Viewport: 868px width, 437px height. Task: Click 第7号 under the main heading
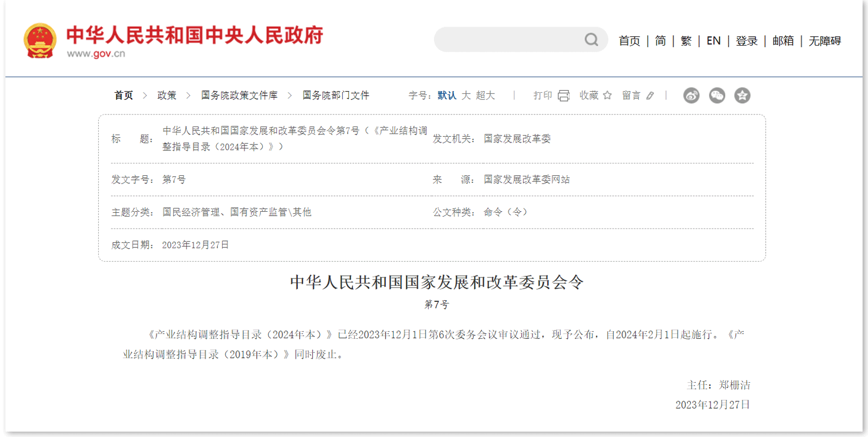(437, 305)
